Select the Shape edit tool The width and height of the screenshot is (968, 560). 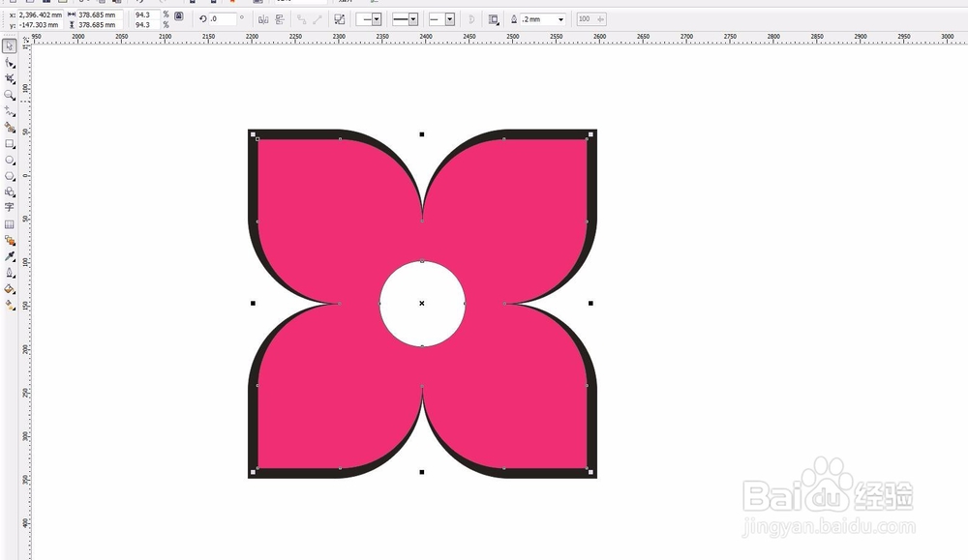click(x=10, y=62)
